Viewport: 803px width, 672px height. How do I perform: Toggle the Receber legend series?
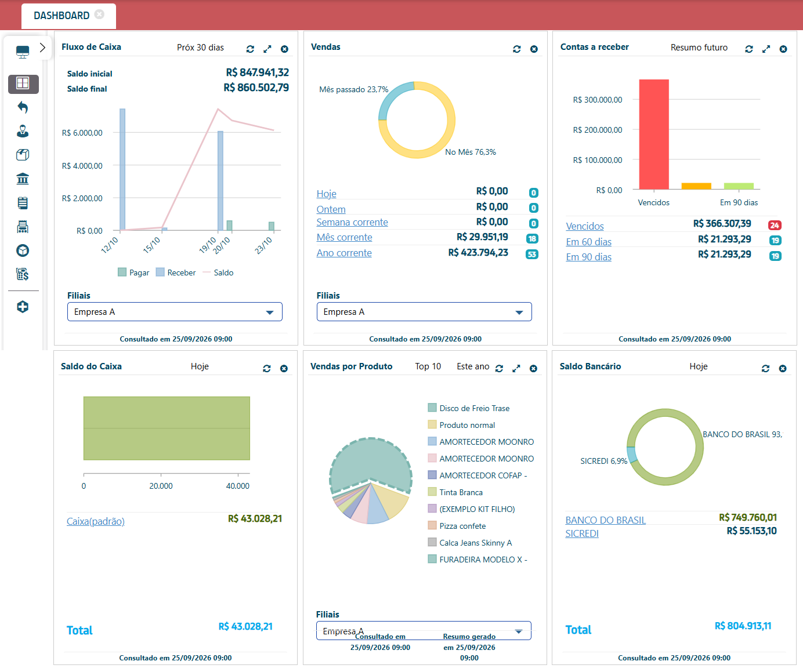[x=176, y=273]
